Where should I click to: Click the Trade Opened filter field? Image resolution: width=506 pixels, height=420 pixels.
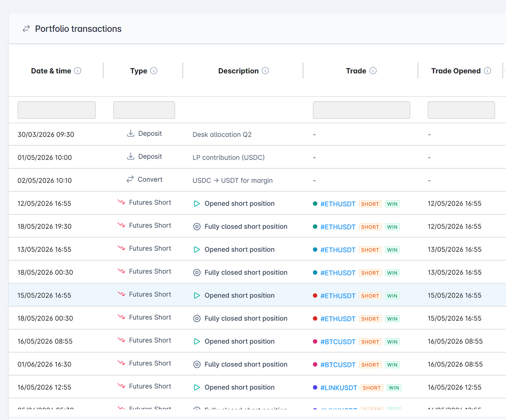coord(461,110)
